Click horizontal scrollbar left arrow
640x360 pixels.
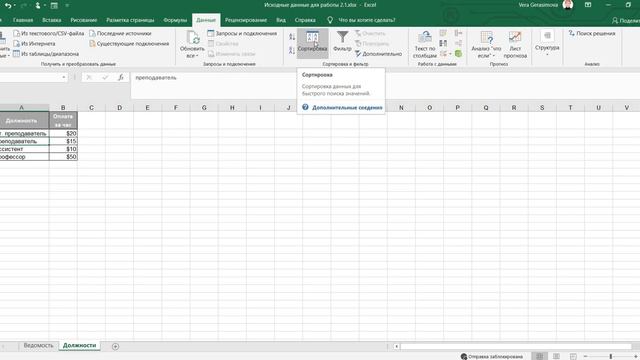[396, 347]
